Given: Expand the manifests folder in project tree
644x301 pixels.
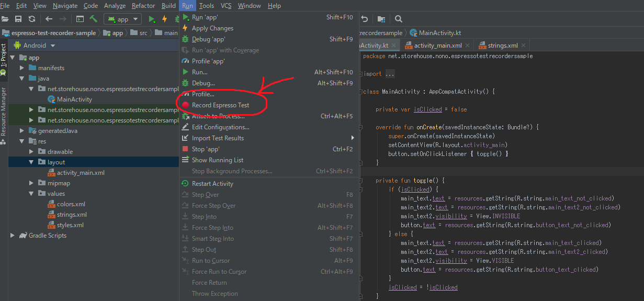Looking at the screenshot, I should [22, 68].
